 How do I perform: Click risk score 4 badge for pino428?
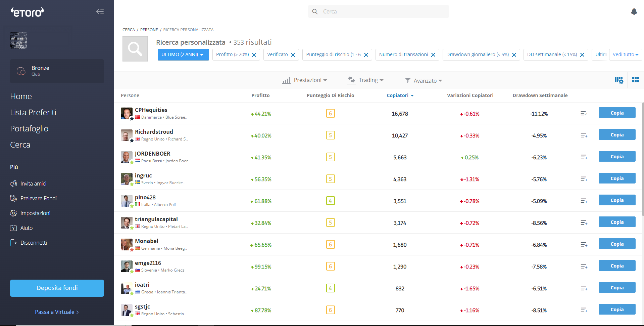pyautogui.click(x=330, y=201)
